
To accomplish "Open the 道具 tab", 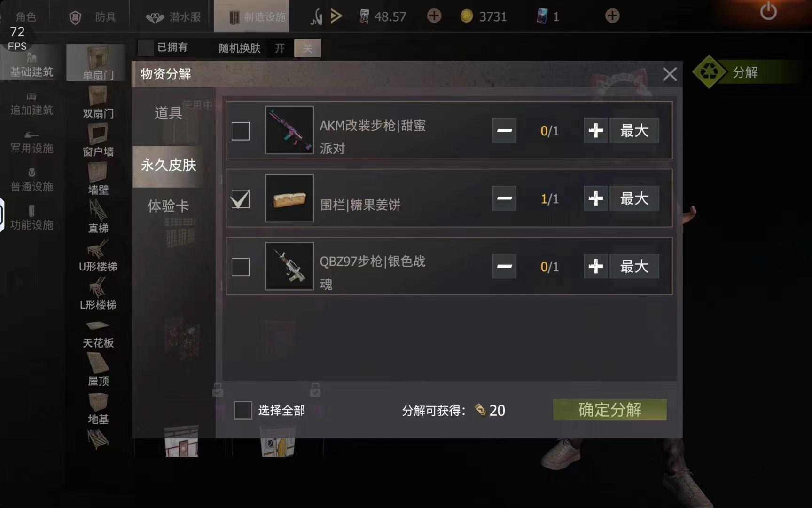I will coord(168,113).
